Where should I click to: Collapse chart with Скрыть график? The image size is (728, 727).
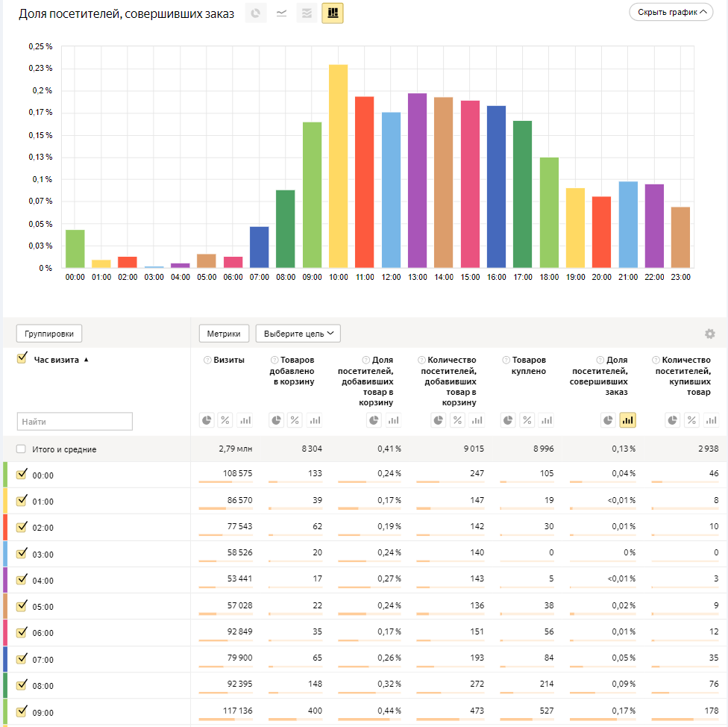(670, 13)
